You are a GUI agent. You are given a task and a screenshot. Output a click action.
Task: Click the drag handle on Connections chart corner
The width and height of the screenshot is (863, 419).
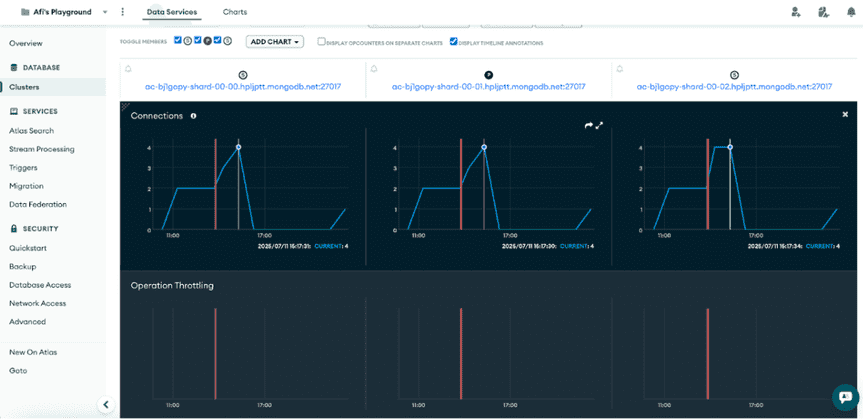point(125,106)
